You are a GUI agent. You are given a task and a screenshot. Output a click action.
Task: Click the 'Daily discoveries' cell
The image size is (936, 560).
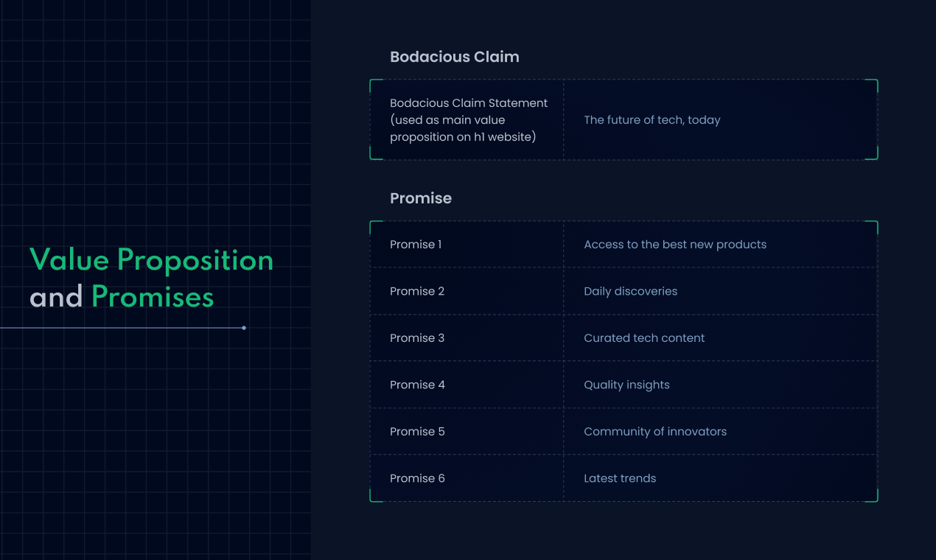[x=721, y=291]
